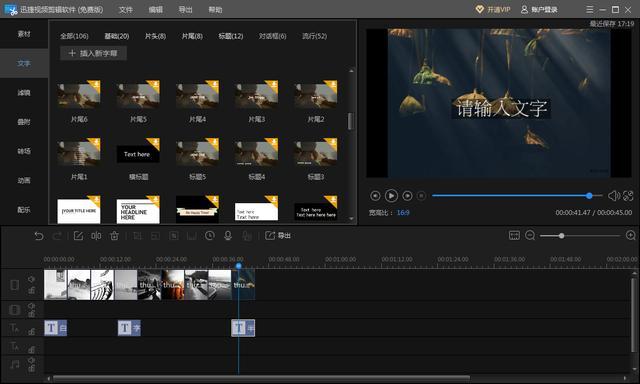Open the edit tool for selected clip
Image resolution: width=640 pixels, height=384 pixels.
click(x=78, y=236)
